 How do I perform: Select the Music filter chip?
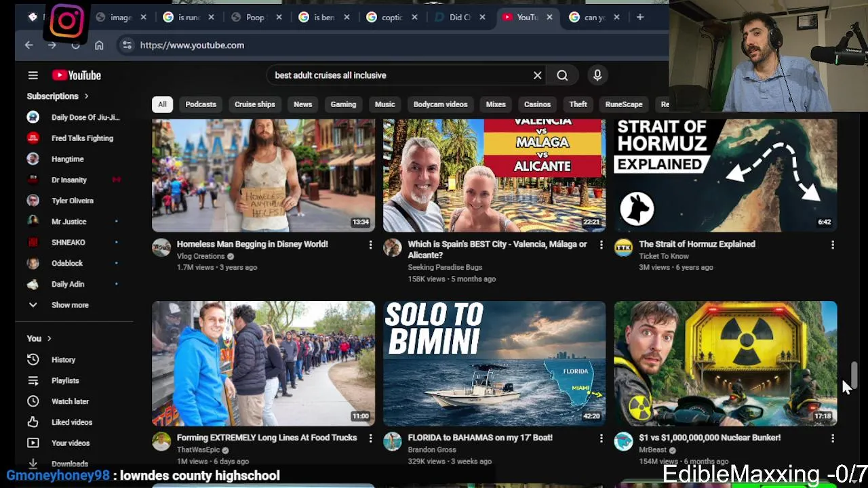click(384, 104)
